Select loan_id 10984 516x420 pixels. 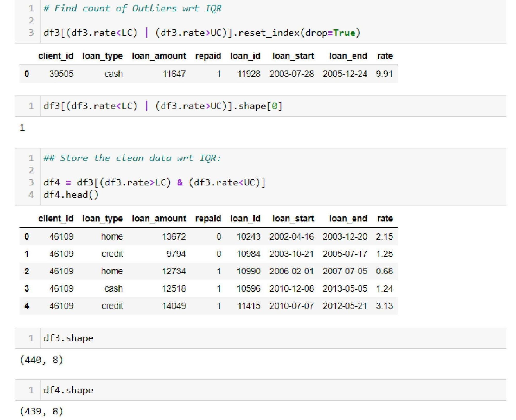click(x=249, y=254)
